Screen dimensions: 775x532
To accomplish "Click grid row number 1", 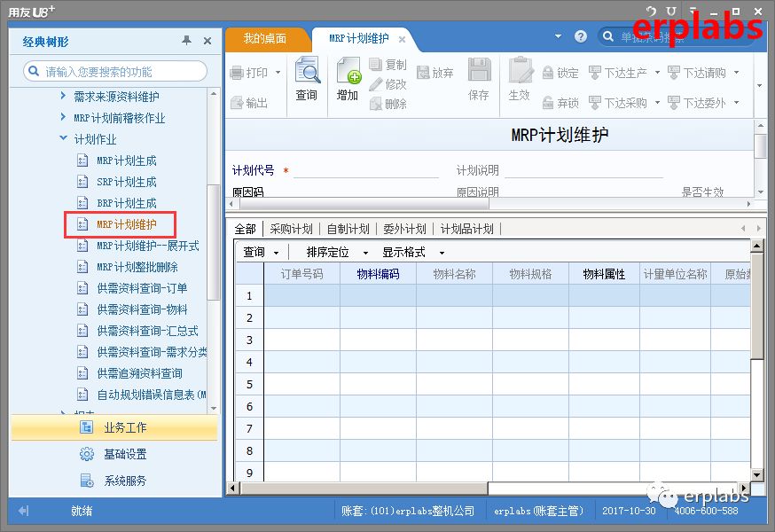I will 249,295.
